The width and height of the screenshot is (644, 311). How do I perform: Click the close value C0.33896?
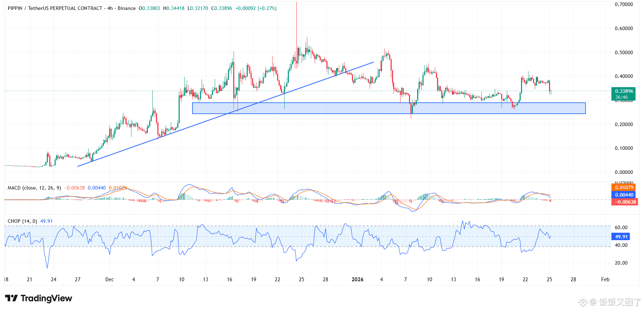(x=222, y=8)
